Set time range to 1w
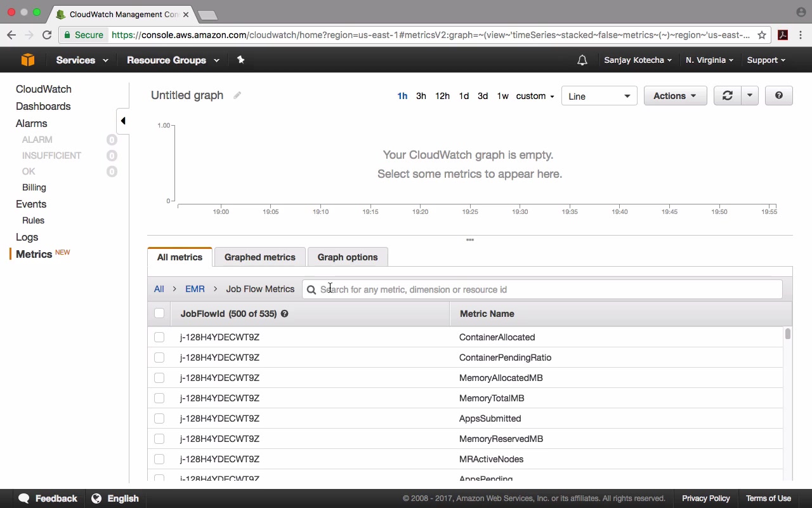This screenshot has height=508, width=812. tap(503, 96)
